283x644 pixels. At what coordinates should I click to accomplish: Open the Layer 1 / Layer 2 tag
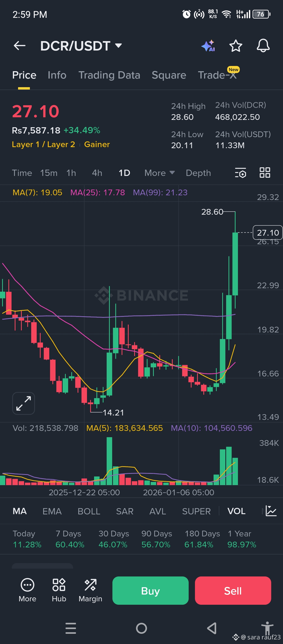click(43, 145)
